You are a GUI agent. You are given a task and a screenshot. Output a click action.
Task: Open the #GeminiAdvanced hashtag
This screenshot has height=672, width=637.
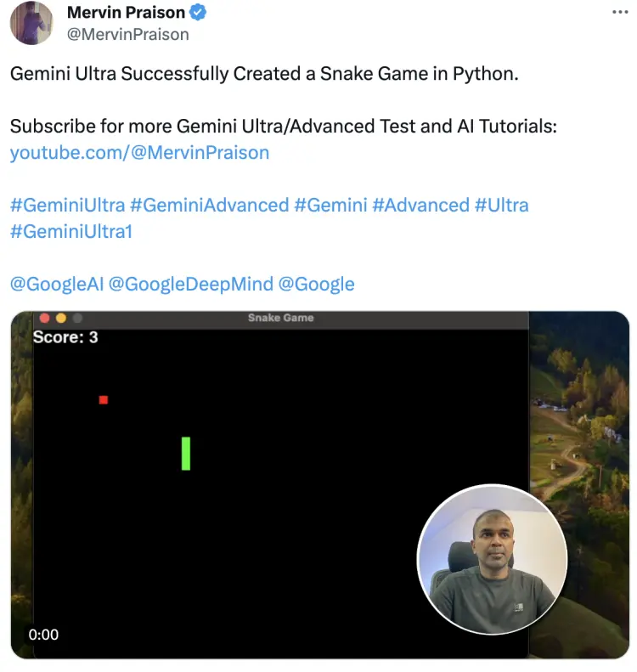pos(210,205)
